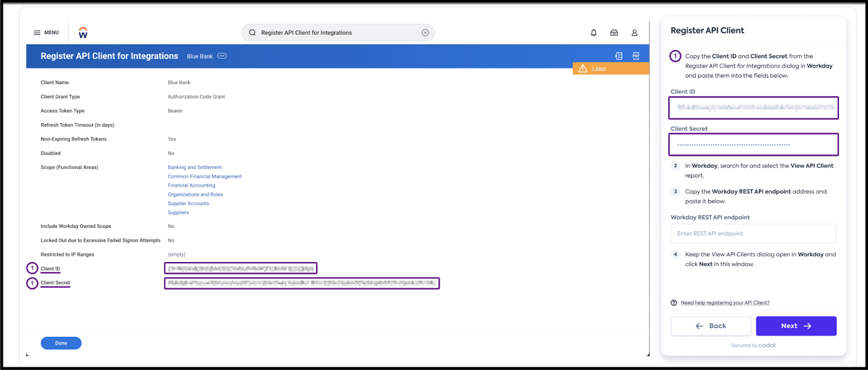Open Common Financial Management link
The image size is (868, 370).
coord(205,176)
